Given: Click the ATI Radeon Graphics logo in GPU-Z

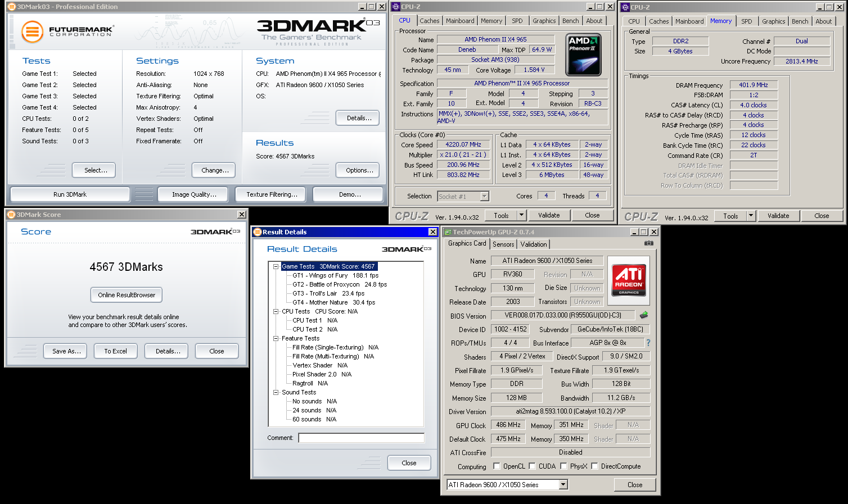Looking at the screenshot, I should (629, 280).
